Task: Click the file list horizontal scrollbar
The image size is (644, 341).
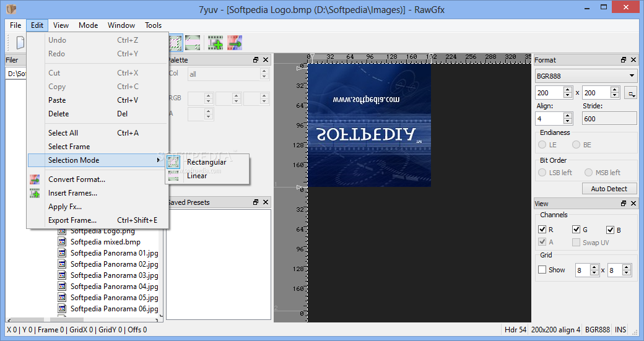Action: 84,319
